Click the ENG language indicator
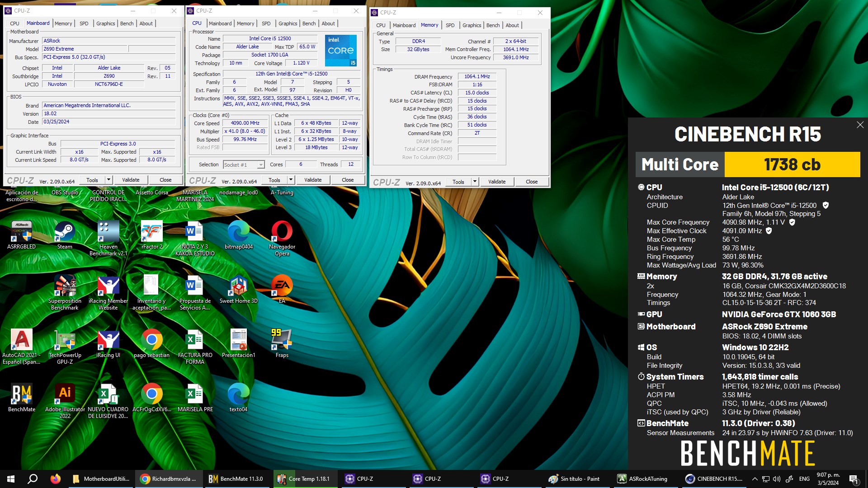 [804, 479]
